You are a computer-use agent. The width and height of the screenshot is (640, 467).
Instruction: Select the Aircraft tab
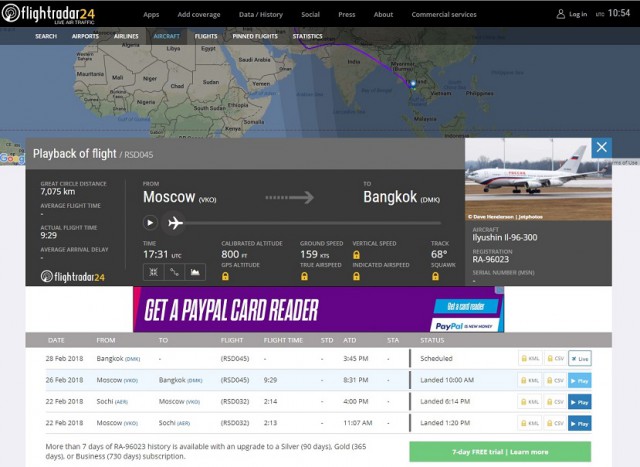[167, 36]
